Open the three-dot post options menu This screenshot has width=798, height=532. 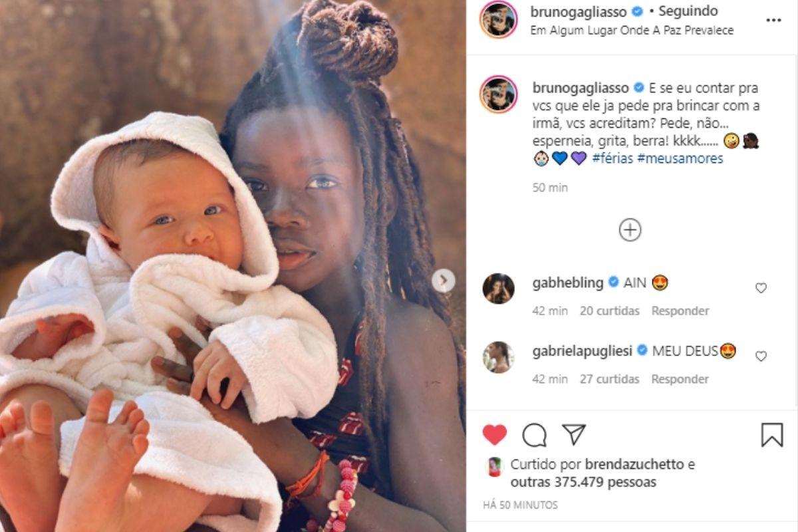click(x=773, y=20)
